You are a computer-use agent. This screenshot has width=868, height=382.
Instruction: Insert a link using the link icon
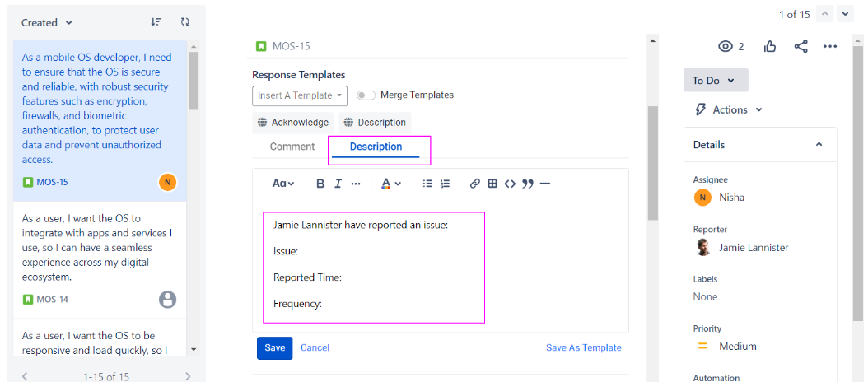click(x=475, y=184)
